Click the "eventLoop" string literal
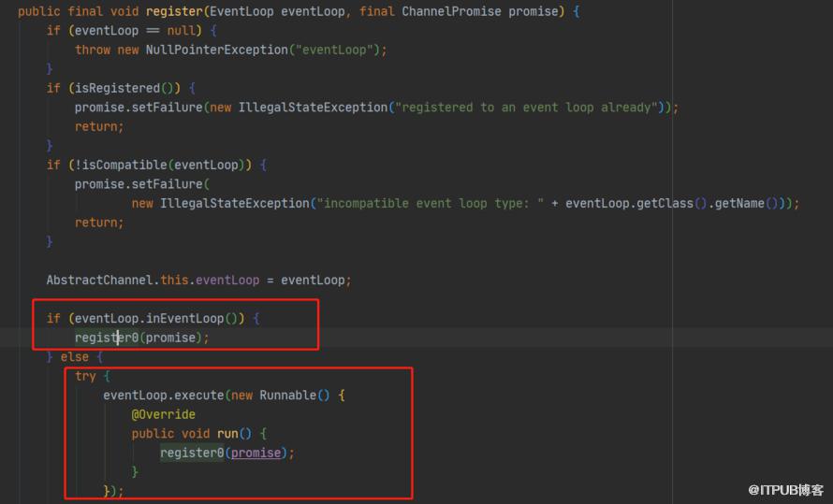Screen dimensions: 833x504 click(334, 50)
